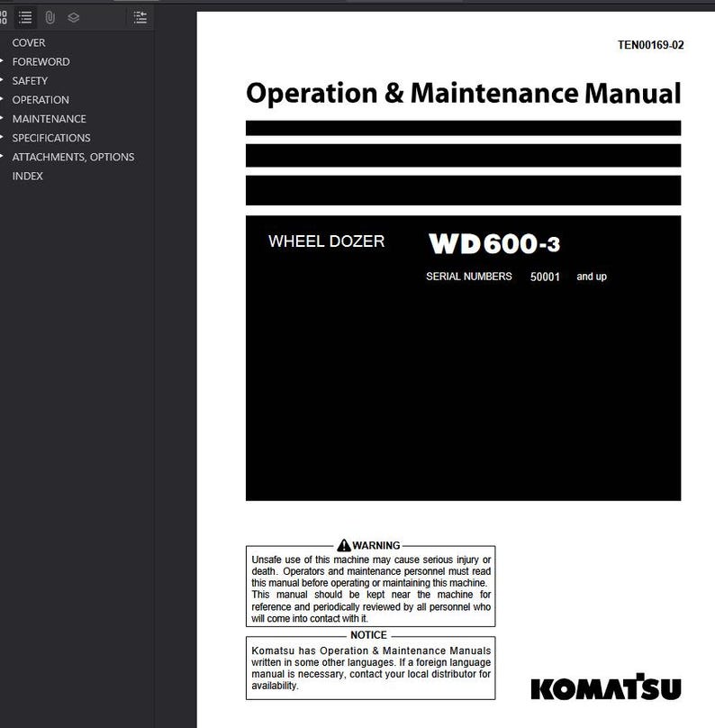Jump to the INDEX bookmark
The width and height of the screenshot is (715, 728).
click(x=27, y=176)
